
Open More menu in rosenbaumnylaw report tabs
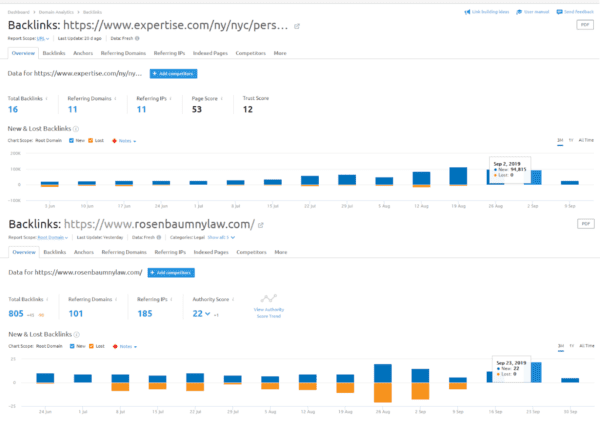pos(280,252)
